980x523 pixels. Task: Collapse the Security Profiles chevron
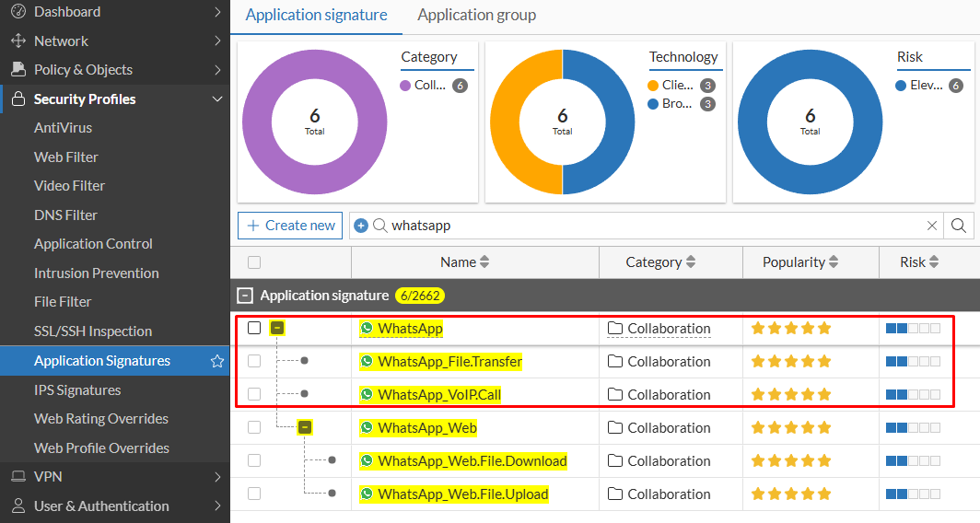tap(217, 99)
